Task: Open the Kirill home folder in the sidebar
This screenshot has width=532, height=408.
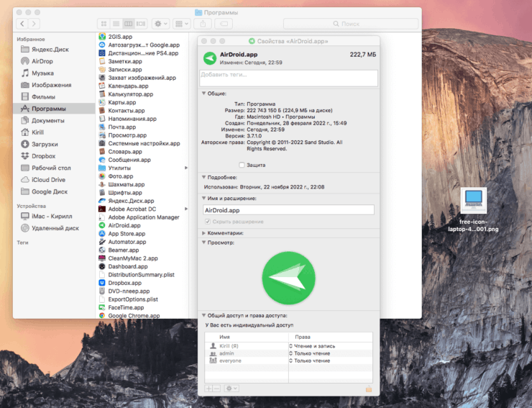Action: tap(37, 132)
